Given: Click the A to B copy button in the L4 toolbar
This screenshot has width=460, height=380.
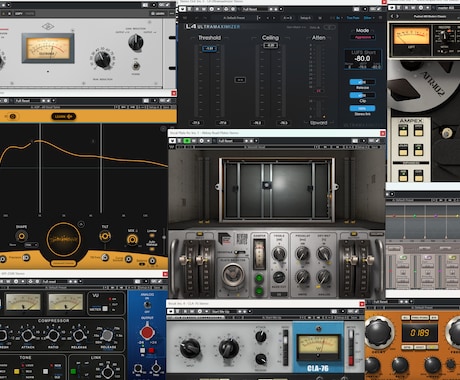Looking at the screenshot, I should point(288,18).
